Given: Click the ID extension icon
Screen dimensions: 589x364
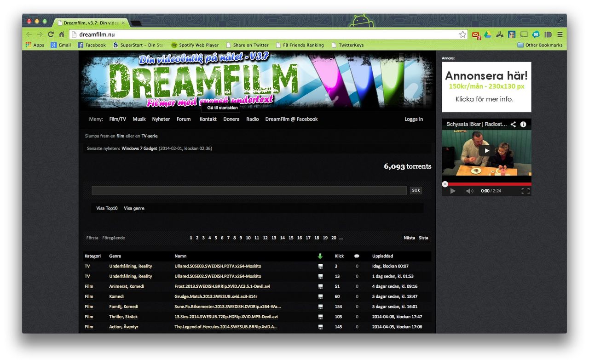Looking at the screenshot, I should 548,34.
